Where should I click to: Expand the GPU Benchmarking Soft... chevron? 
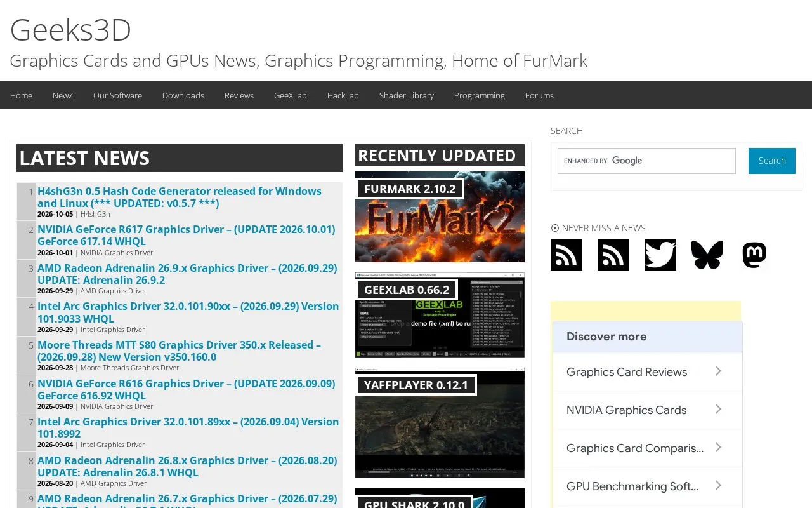[718, 486]
